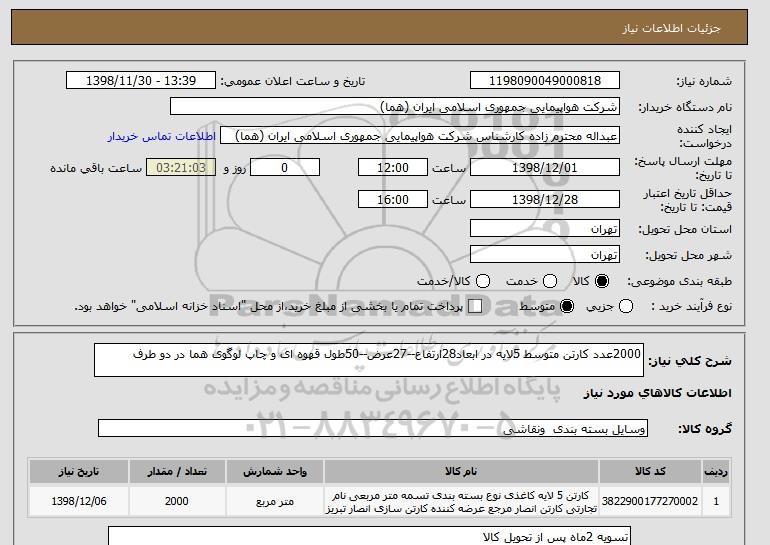
Task: Click the response deadline date 1398/12/01
Action: (x=545, y=167)
